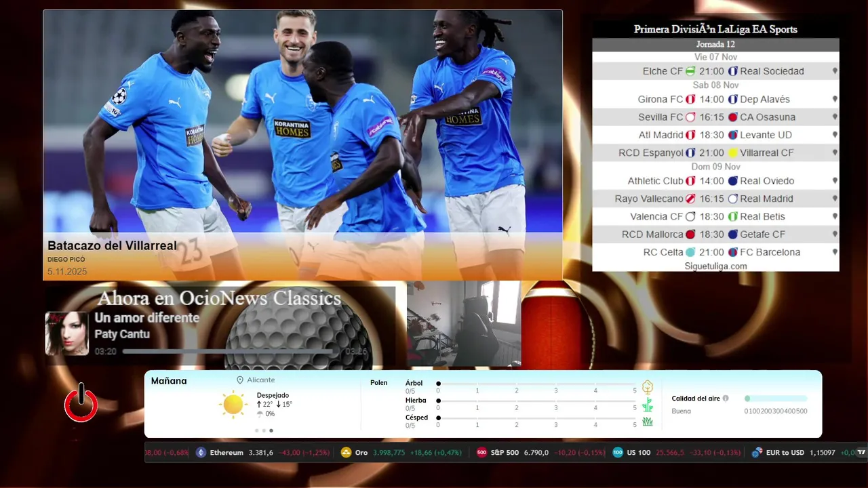
Task: Click the Valencia CF team name
Action: [656, 217]
